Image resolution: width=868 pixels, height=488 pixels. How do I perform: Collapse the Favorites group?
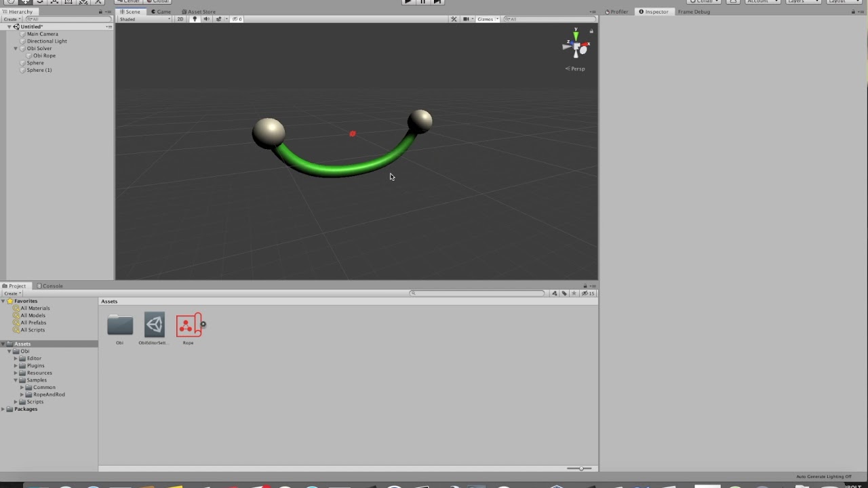coord(3,301)
